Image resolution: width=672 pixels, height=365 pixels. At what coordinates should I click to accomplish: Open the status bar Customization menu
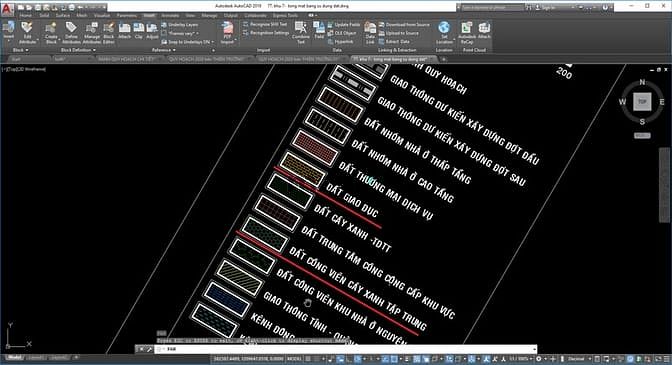tap(667, 358)
